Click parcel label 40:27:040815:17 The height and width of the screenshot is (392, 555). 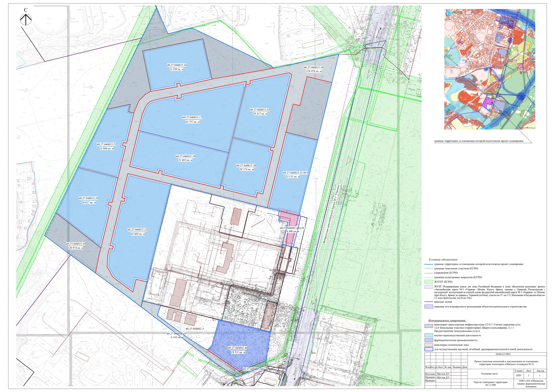(x=192, y=118)
